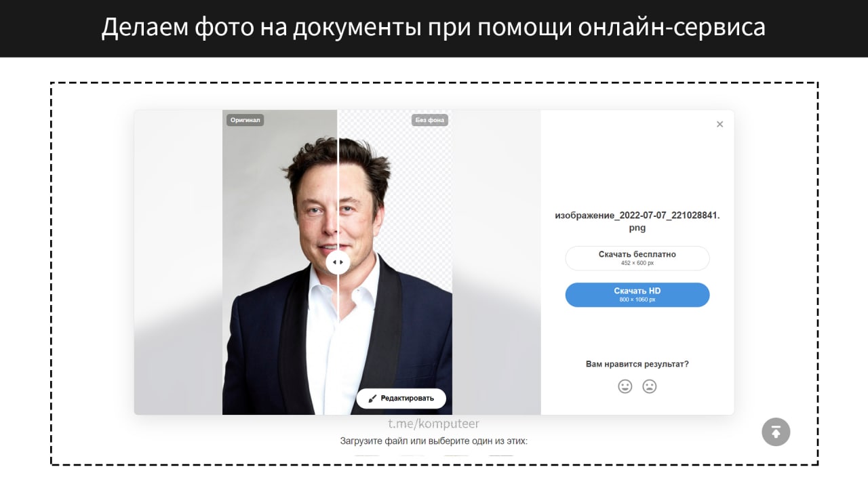This screenshot has width=868, height=488.
Task: Grab the before/after comparison slider handle
Action: click(x=338, y=262)
